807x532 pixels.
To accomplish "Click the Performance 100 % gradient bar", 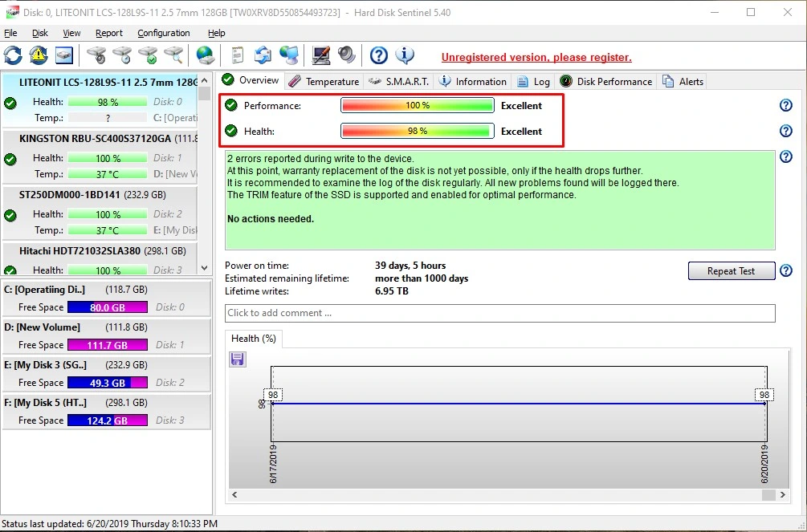I will pyautogui.click(x=418, y=105).
